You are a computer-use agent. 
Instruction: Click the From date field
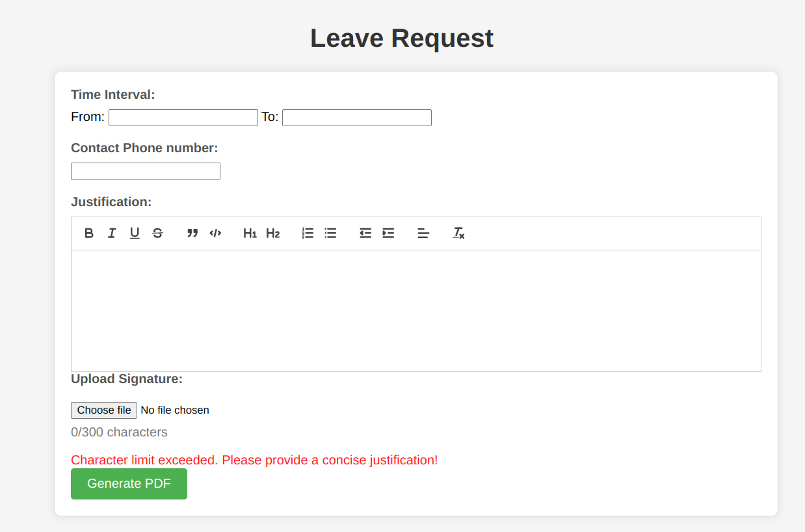(x=183, y=118)
